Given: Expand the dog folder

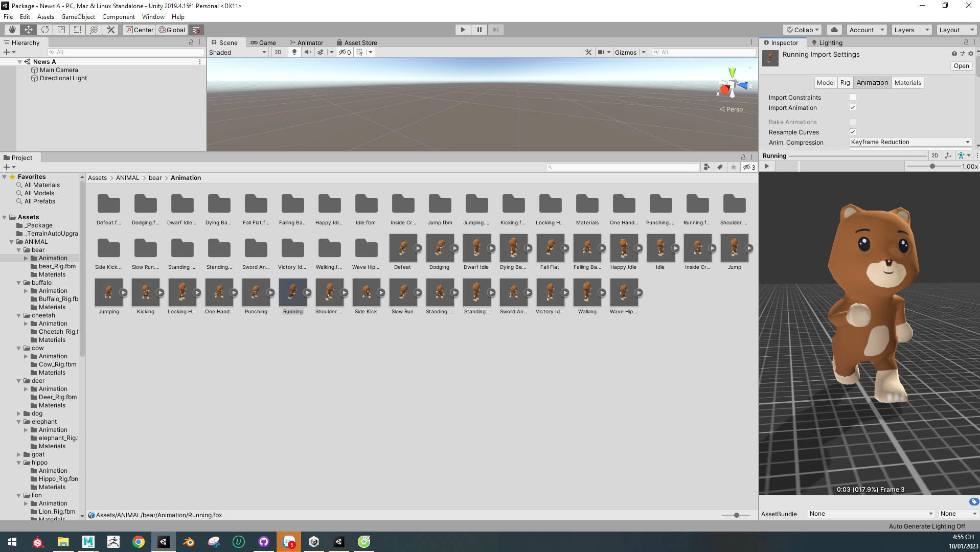Looking at the screenshot, I should (x=19, y=413).
